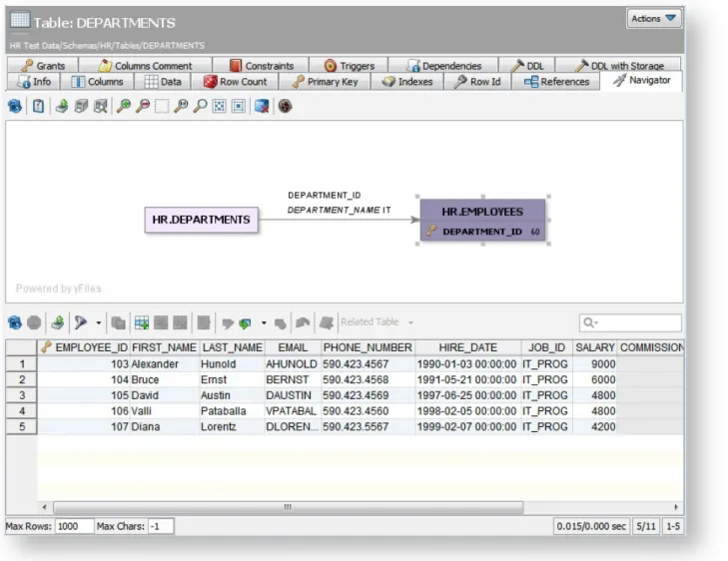The image size is (728, 561).
Task: Expand the filter options dropdown arrow
Action: pyautogui.click(x=99, y=322)
